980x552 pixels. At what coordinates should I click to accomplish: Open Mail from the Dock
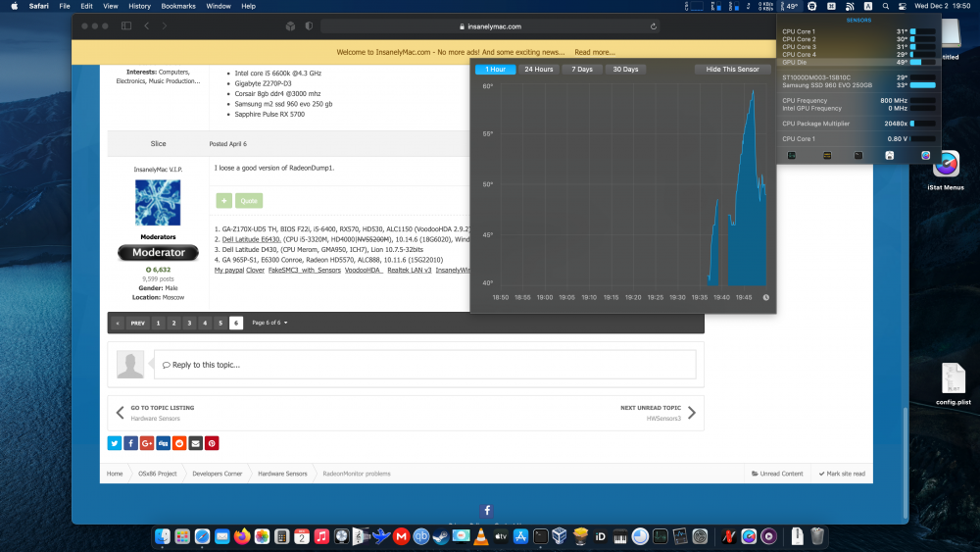coord(221,536)
